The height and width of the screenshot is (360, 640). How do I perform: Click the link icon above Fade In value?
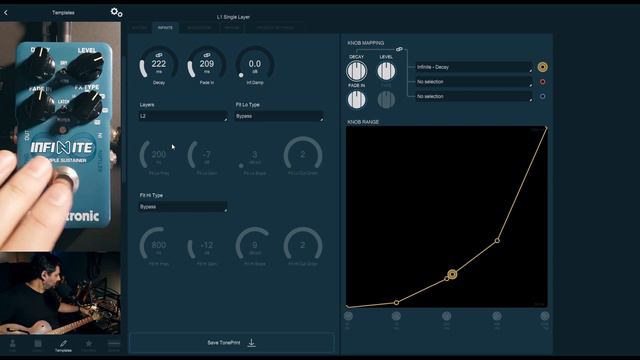207,55
